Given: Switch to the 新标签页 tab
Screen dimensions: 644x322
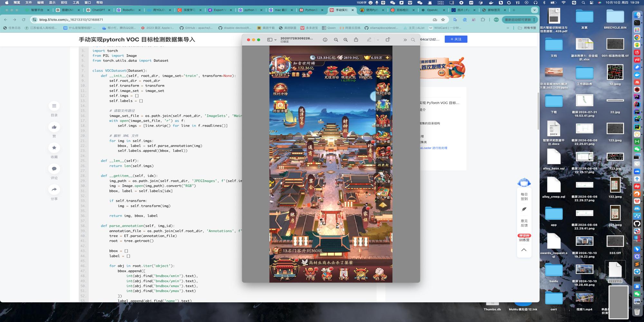Looking at the screenshot, I should (494, 10).
